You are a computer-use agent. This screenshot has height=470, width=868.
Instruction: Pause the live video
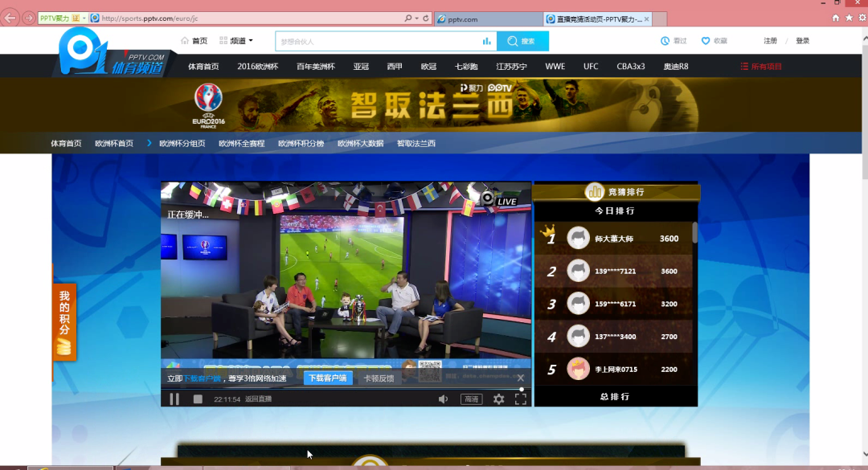pos(174,398)
